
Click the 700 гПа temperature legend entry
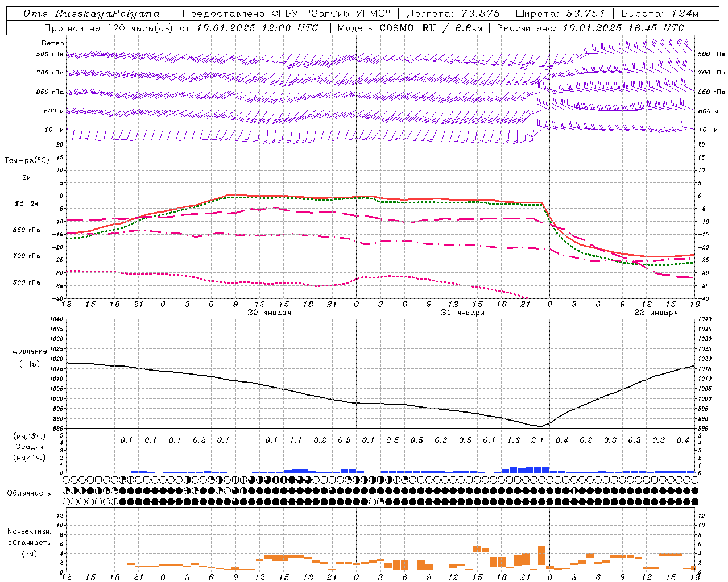tap(27, 256)
